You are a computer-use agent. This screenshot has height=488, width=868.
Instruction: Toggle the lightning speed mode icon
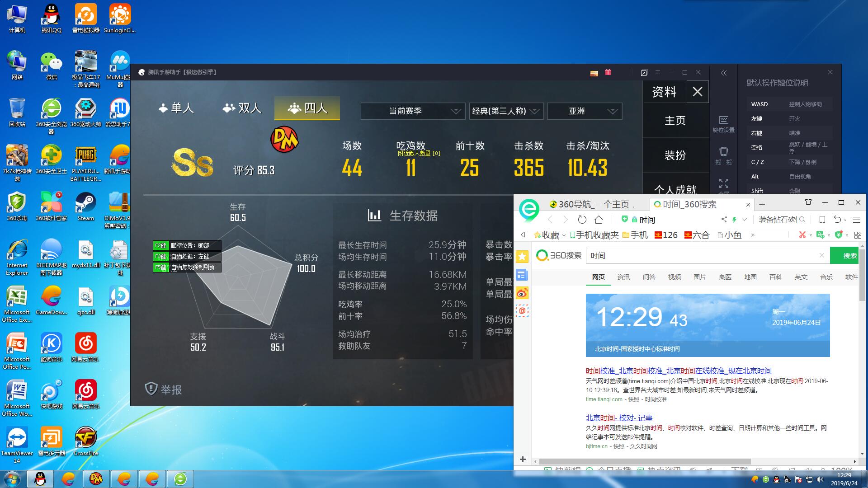point(734,220)
